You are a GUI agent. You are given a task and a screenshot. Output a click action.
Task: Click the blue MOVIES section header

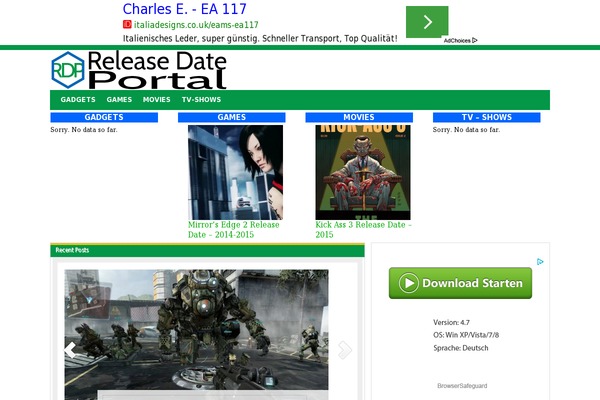(x=359, y=117)
